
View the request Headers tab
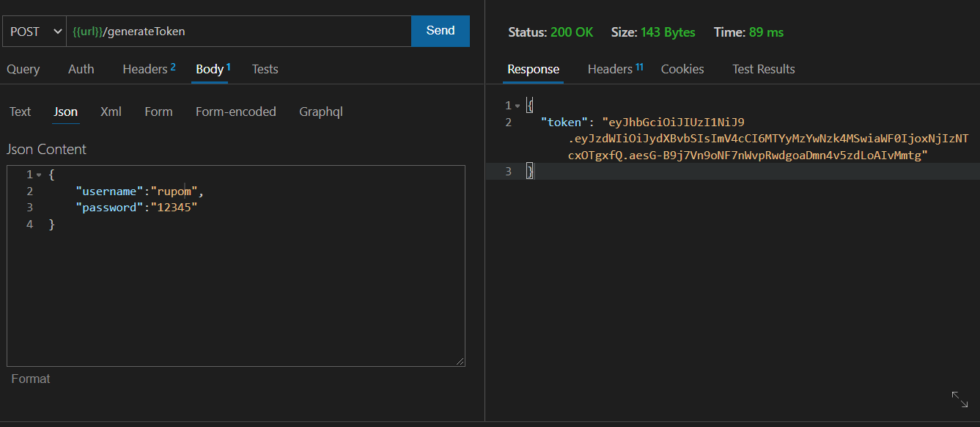(x=144, y=68)
